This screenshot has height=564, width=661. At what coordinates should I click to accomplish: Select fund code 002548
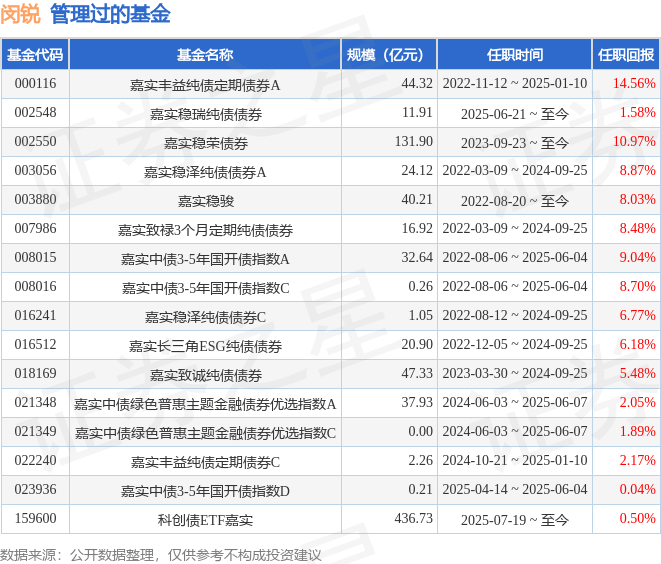click(35, 114)
